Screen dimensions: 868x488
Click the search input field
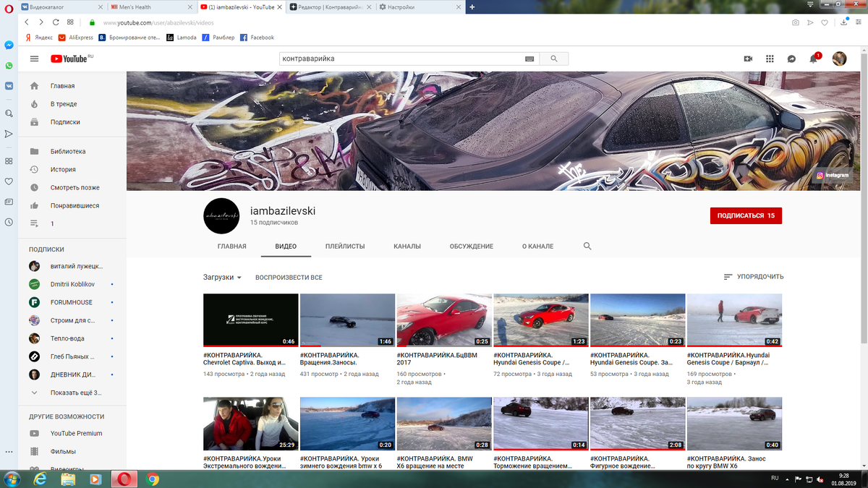[401, 59]
